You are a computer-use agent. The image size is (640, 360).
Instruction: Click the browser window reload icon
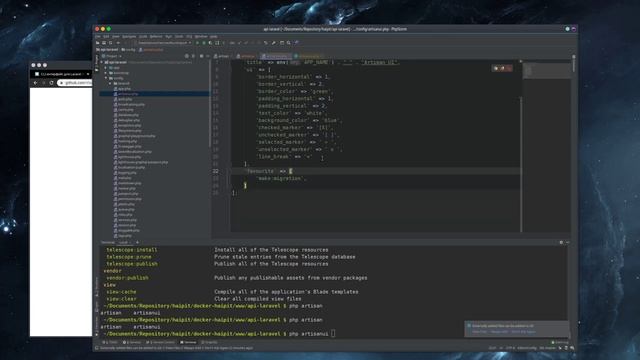point(51,83)
